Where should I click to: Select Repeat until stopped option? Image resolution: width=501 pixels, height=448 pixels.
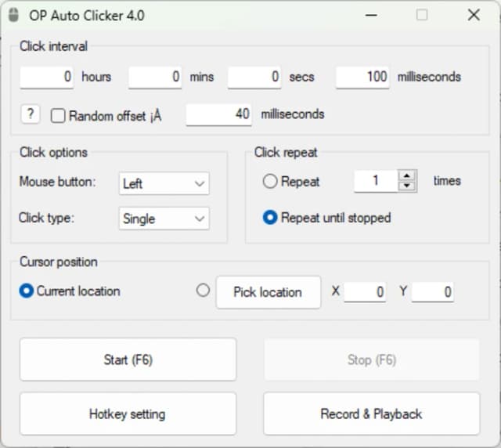(x=270, y=218)
